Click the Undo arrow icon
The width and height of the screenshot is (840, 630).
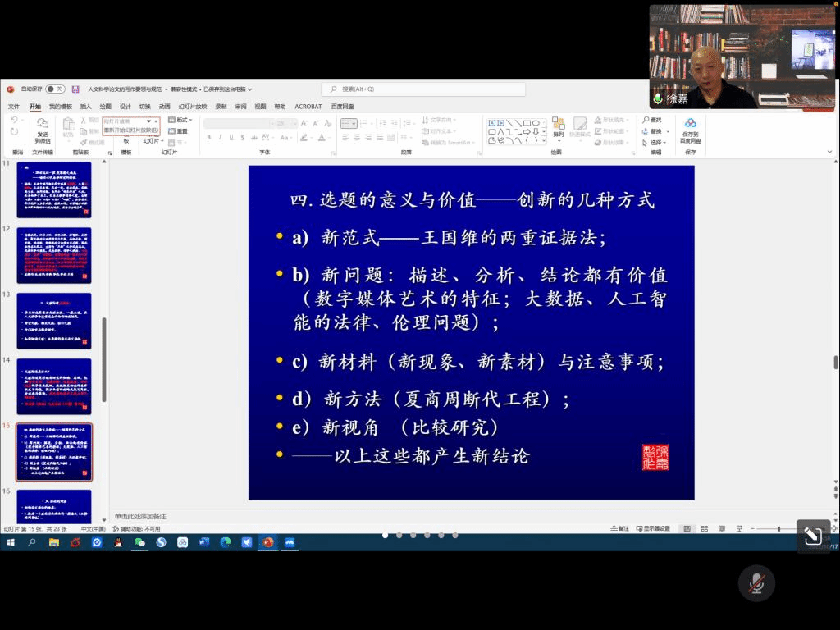pos(14,121)
